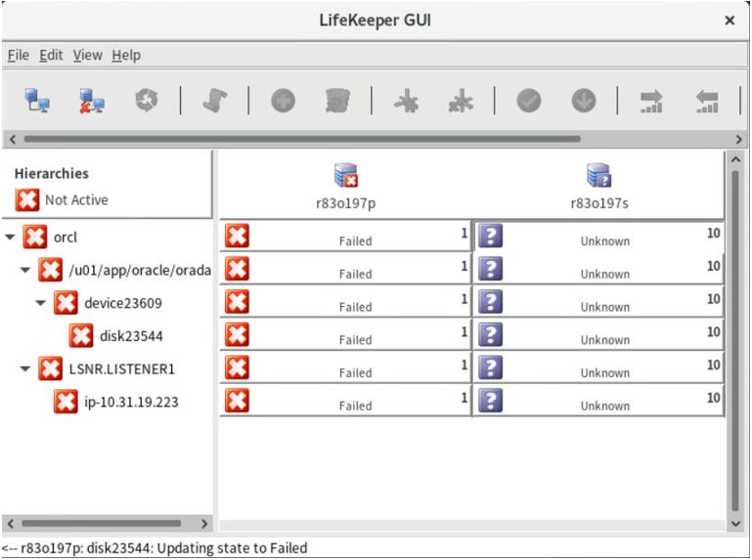Select the r83o197p server icon
Viewport: 752px width, 560px height.
(x=346, y=176)
